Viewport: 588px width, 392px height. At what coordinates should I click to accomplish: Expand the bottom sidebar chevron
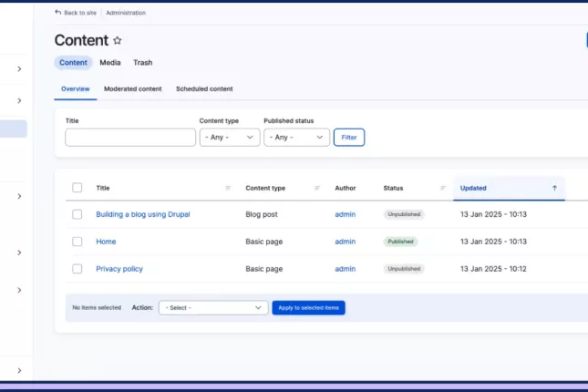point(19,371)
